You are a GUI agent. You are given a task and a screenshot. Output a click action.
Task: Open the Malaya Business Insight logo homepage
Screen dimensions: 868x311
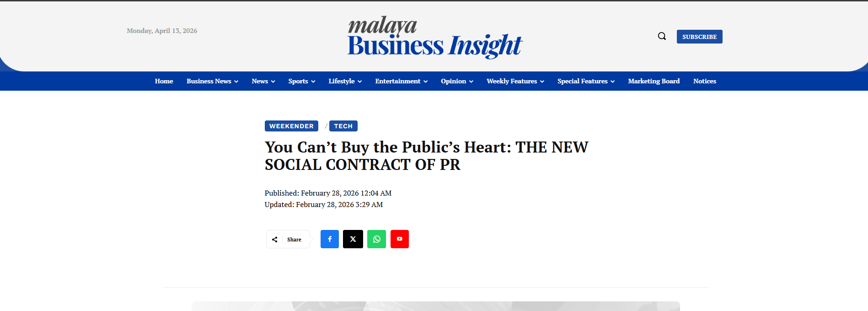pos(434,38)
